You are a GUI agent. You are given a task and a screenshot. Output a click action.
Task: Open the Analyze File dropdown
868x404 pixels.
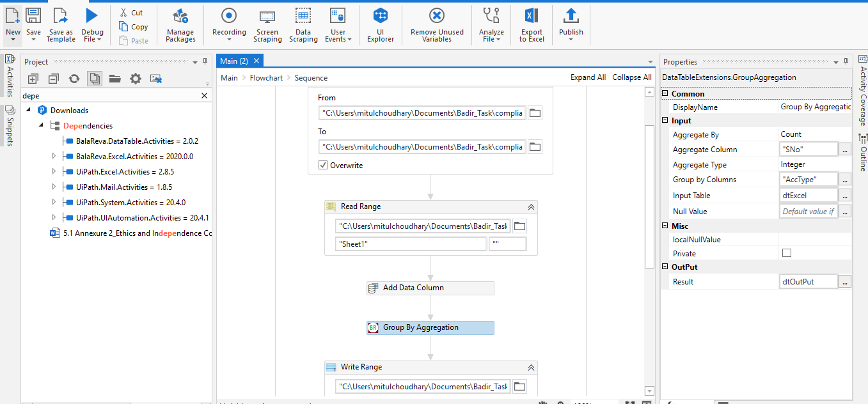click(498, 40)
